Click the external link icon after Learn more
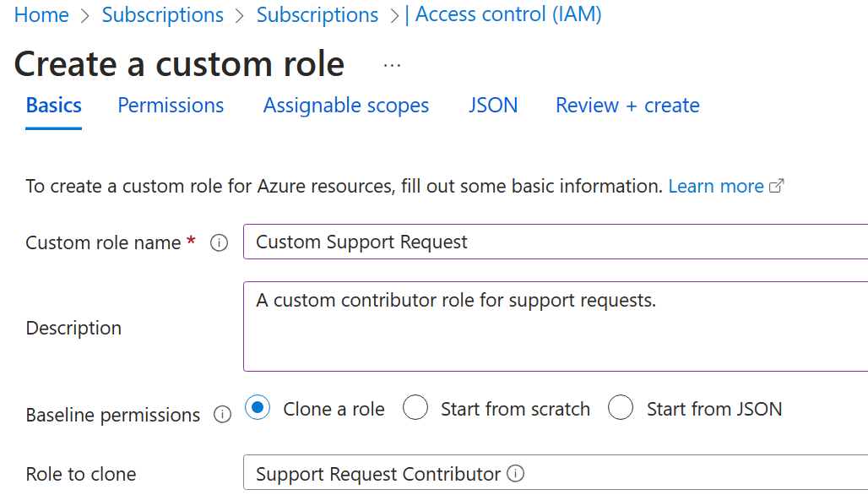Image resolution: width=868 pixels, height=495 pixels. tap(777, 187)
